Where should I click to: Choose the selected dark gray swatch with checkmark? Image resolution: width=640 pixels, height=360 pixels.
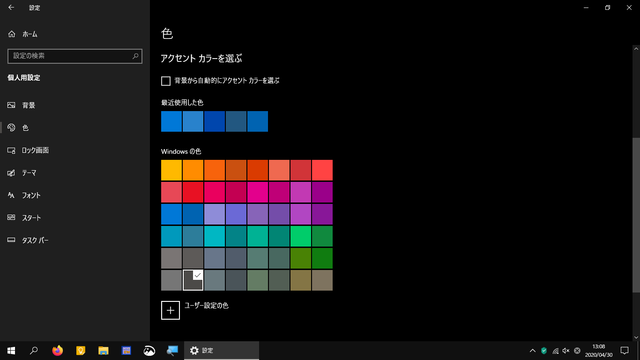click(x=193, y=280)
